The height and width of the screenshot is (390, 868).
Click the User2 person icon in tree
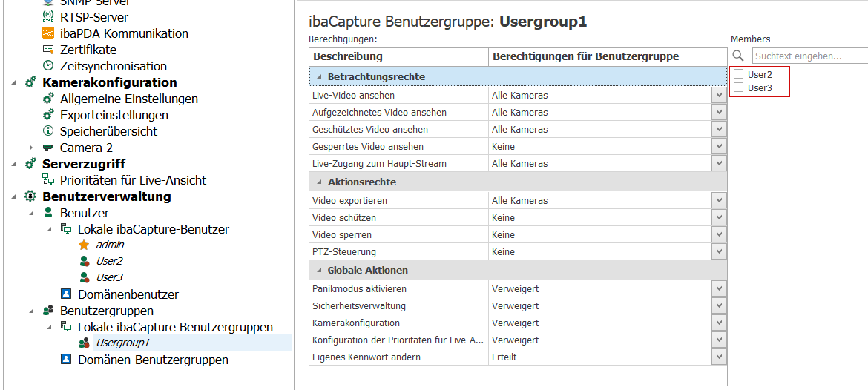point(84,261)
